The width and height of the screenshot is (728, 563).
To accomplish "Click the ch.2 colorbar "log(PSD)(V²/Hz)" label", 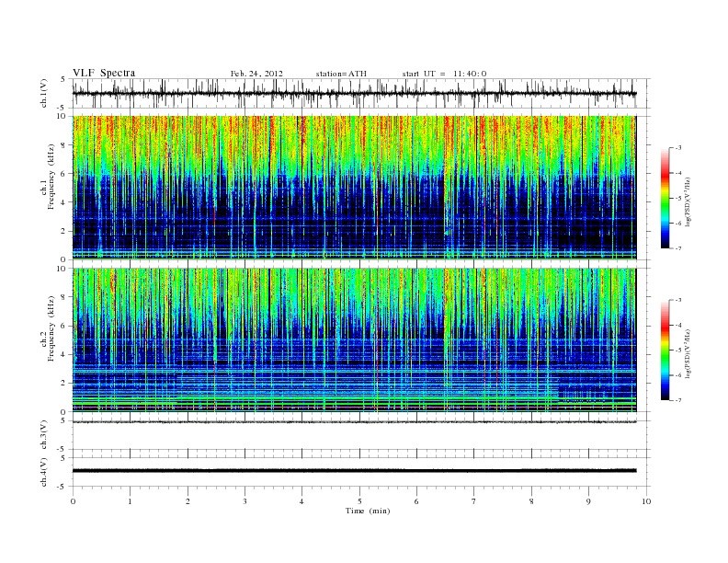I will click(x=688, y=352).
